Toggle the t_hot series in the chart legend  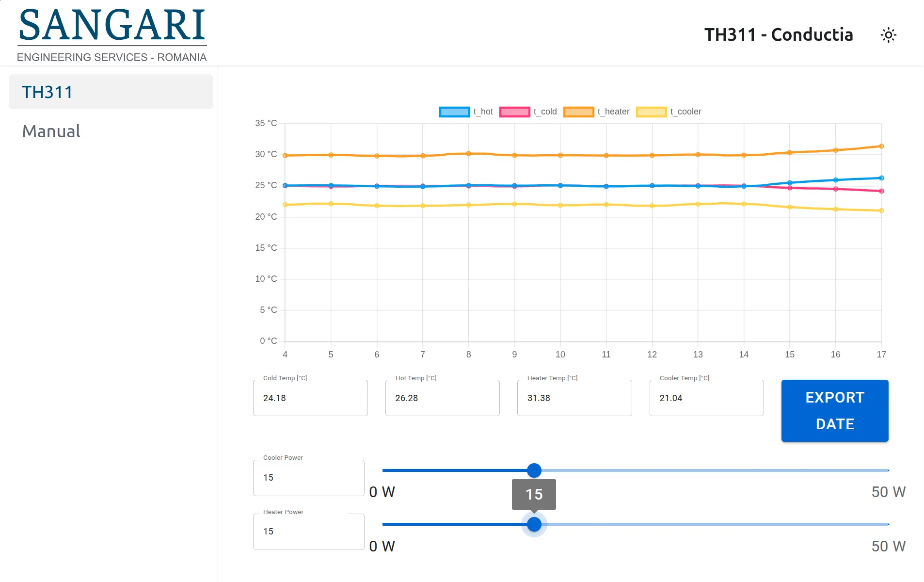(x=483, y=112)
